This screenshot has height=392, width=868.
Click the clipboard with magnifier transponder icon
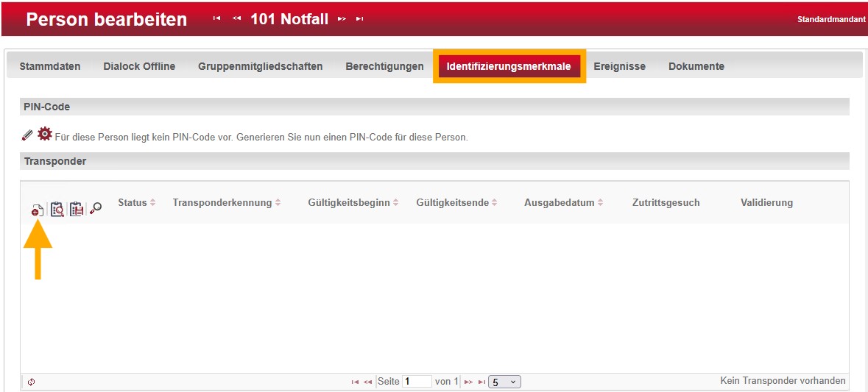57,210
